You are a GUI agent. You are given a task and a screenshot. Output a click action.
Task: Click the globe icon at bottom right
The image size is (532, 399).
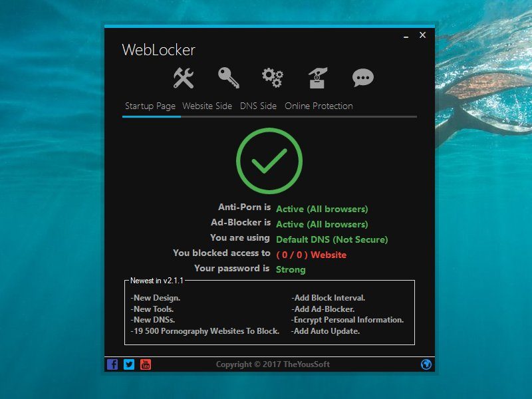426,364
